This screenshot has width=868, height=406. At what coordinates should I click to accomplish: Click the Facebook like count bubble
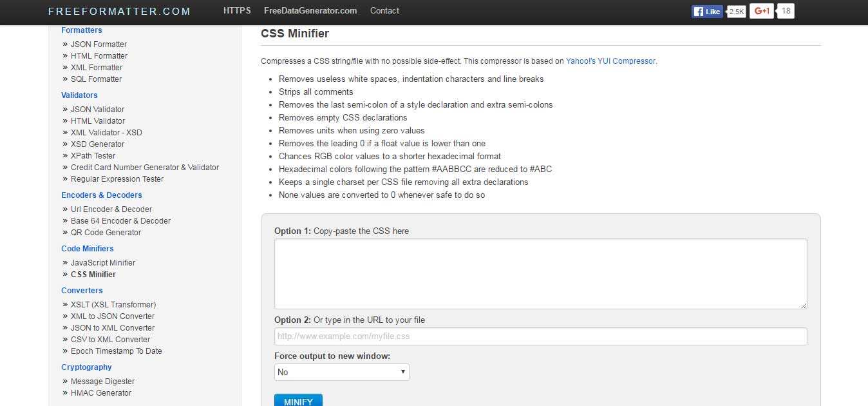pyautogui.click(x=737, y=12)
